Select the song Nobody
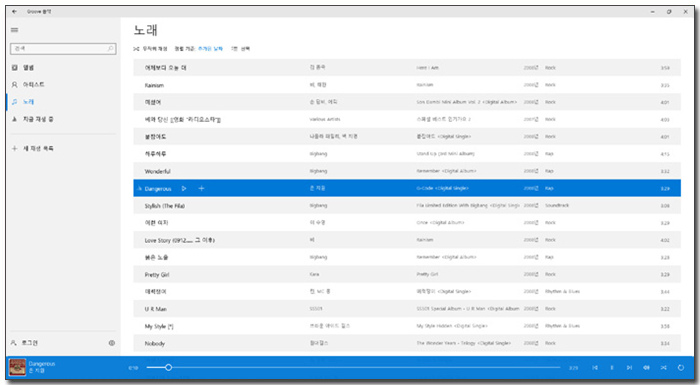 tap(154, 343)
